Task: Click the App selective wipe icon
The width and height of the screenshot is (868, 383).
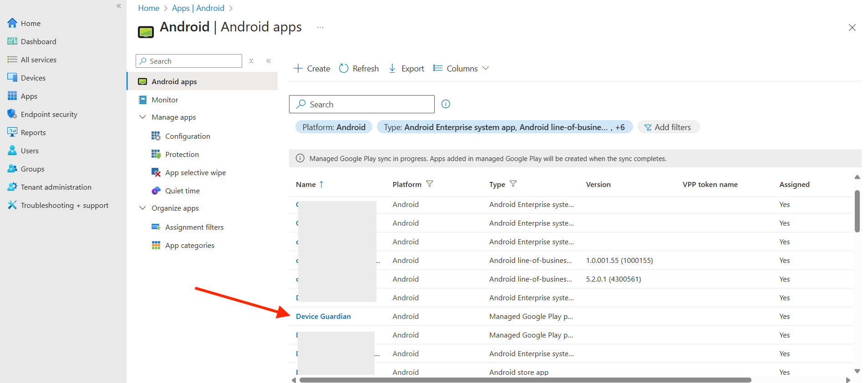Action: pyautogui.click(x=156, y=172)
